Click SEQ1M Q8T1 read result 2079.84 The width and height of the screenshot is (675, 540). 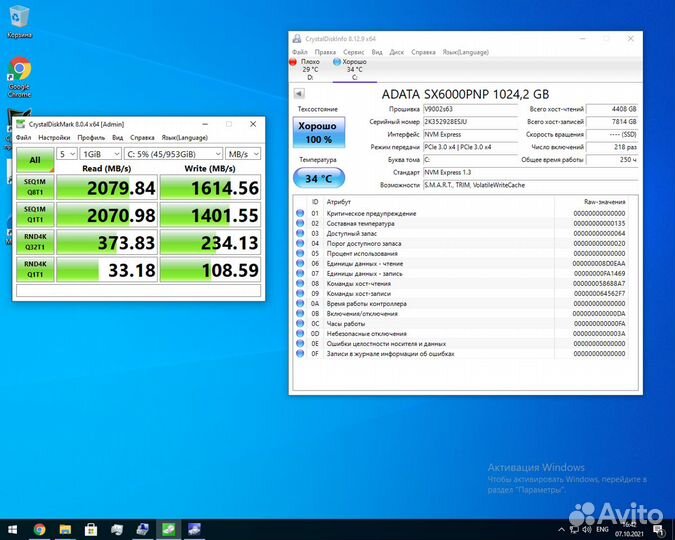(x=107, y=188)
